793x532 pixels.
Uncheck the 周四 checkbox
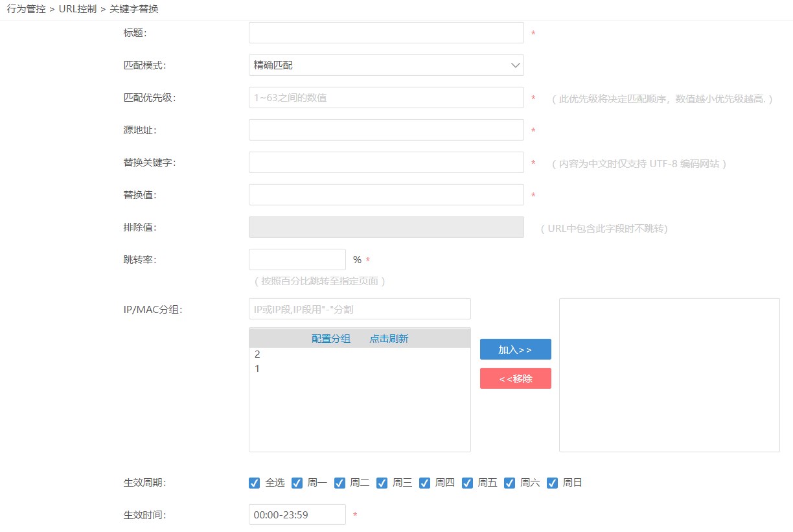(424, 483)
